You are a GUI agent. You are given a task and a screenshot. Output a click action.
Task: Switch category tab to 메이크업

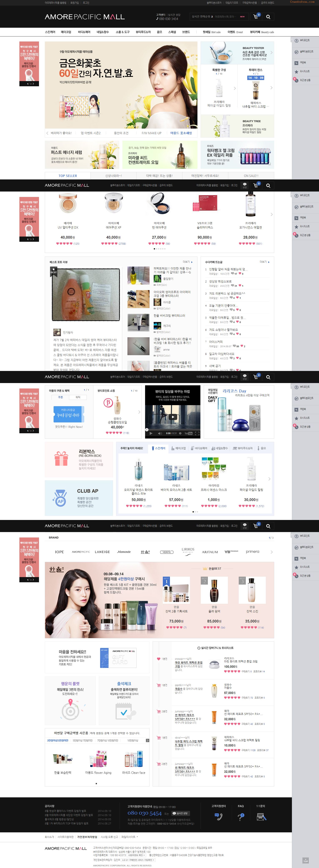tap(179, 448)
